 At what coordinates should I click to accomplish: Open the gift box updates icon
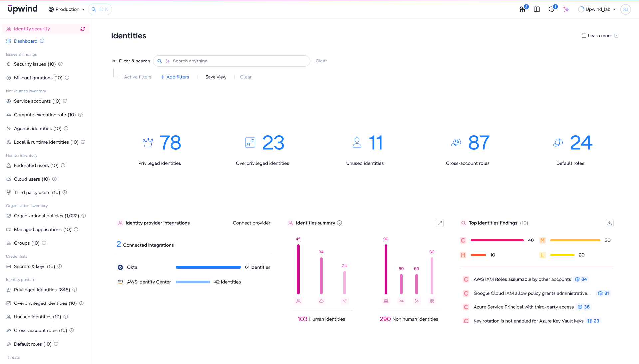point(522,9)
